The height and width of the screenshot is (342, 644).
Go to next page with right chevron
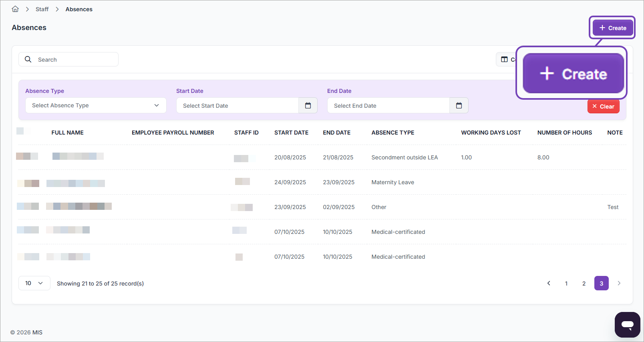[619, 283]
